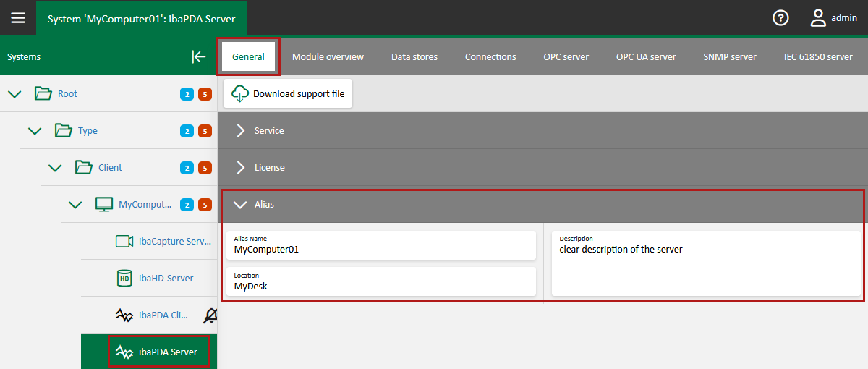The width and height of the screenshot is (868, 369).
Task: Click the System 'MyComputer01' title tab
Action: pos(141,19)
